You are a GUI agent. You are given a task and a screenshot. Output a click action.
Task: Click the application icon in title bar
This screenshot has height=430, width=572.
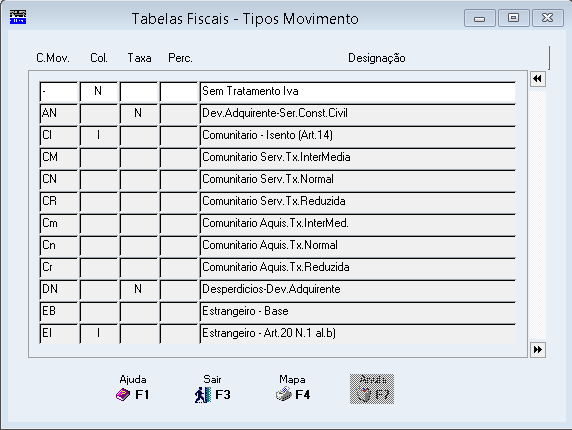(x=18, y=17)
